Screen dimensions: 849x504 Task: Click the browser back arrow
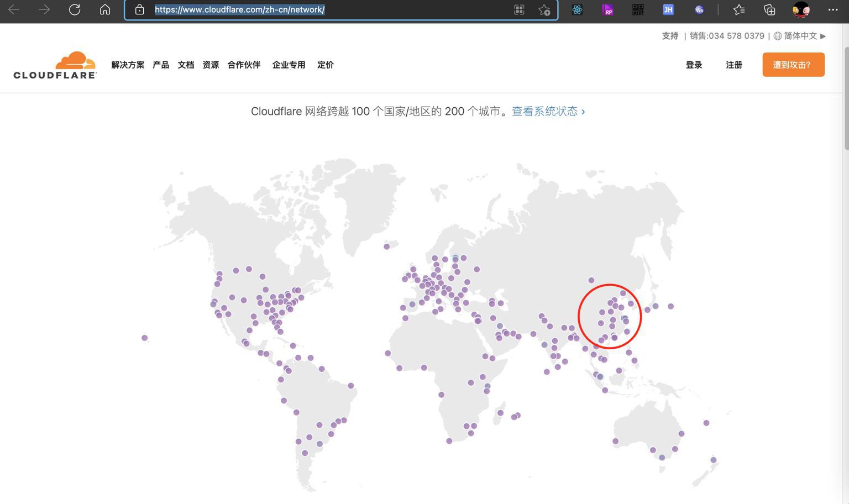[x=14, y=9]
